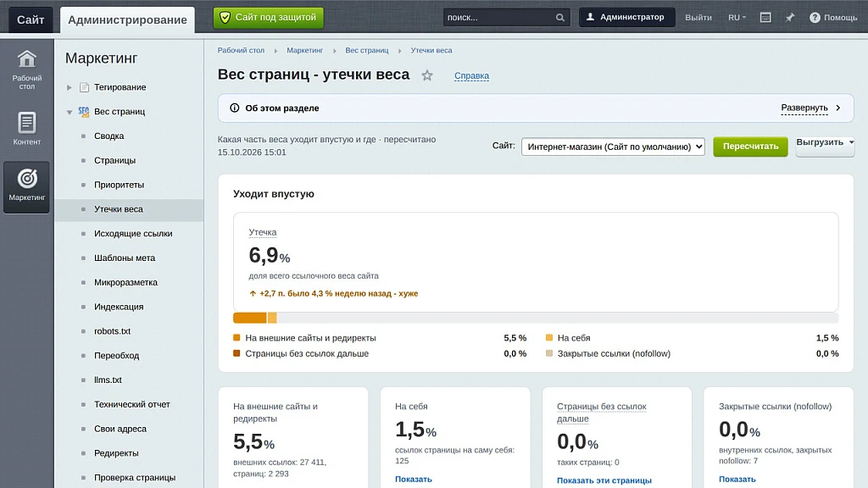Viewport: 868px width, 488px height.
Task: Click the SEO icon beside Вес страниц
Action: 84,112
